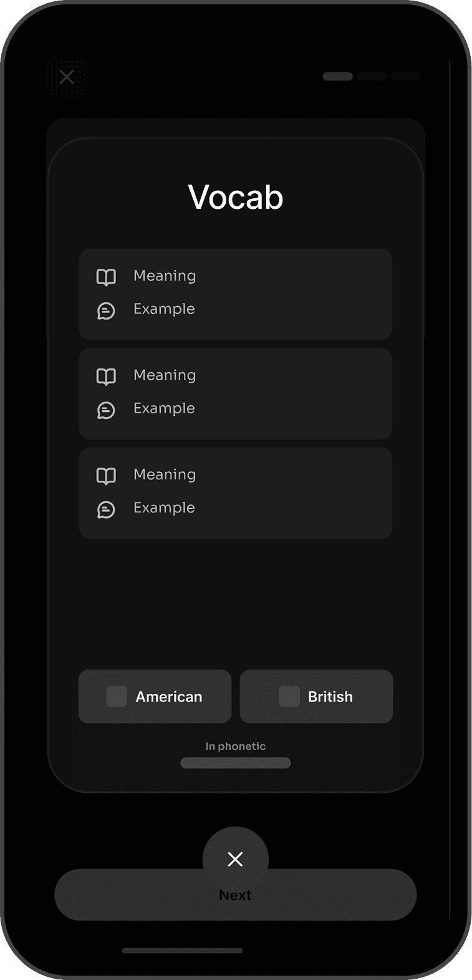Check the British pronunciation checkbox
This screenshot has height=980, width=472.
[289, 696]
